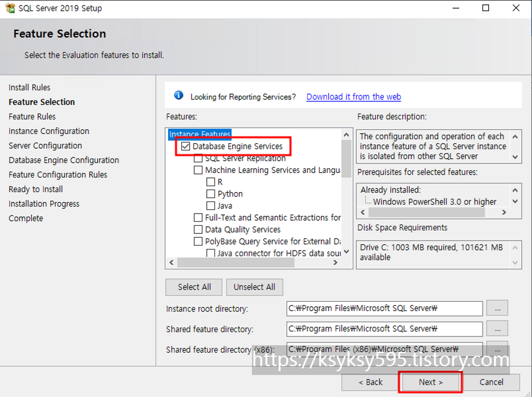Select Feature Configuration Rules step
Image resolution: width=532 pixels, height=397 pixels.
click(58, 175)
